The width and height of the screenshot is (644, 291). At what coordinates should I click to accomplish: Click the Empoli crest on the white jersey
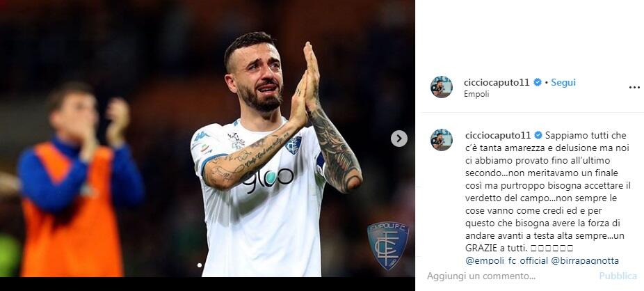(293, 145)
